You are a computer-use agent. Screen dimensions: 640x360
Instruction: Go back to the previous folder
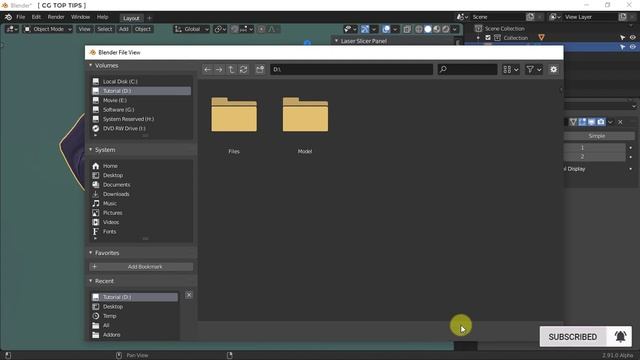(x=207, y=70)
